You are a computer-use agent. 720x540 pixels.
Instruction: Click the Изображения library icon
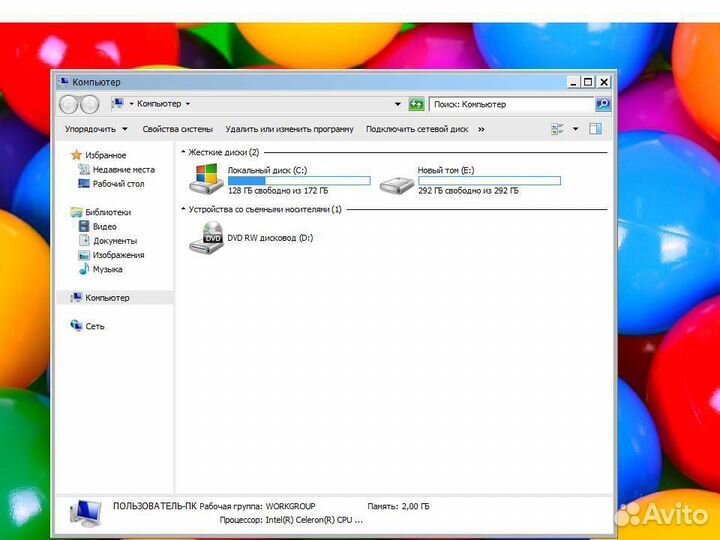[84, 255]
